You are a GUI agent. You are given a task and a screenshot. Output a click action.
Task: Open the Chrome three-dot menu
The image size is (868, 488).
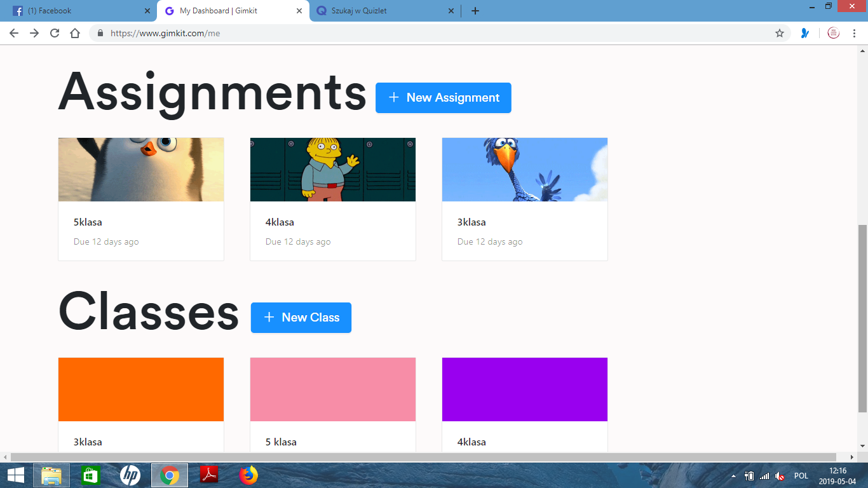(855, 33)
